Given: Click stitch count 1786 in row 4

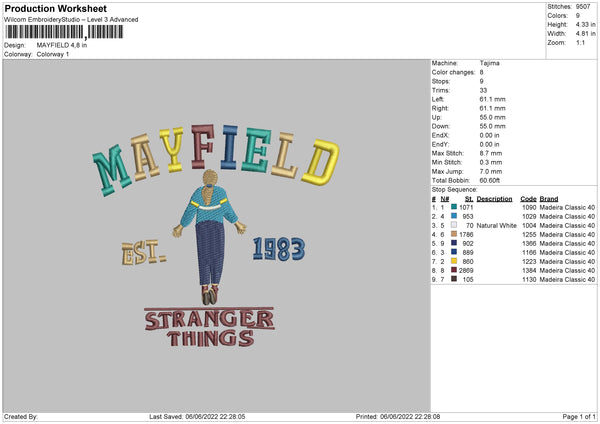Looking at the screenshot, I should (x=466, y=235).
